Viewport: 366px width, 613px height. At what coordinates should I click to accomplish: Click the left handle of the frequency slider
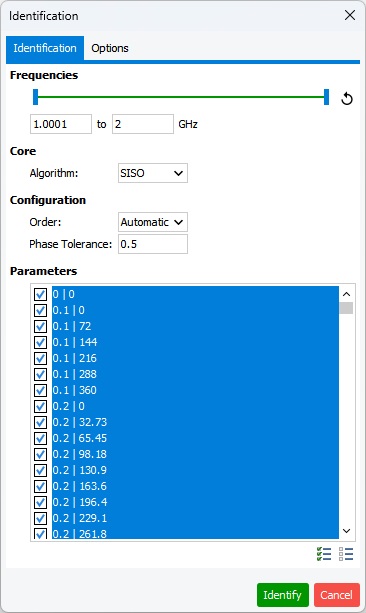[x=36, y=97]
